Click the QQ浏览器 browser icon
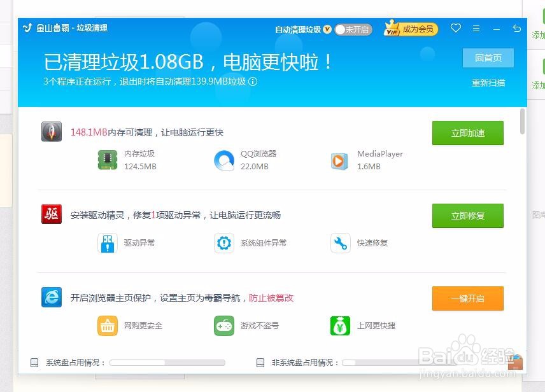The width and height of the screenshot is (545, 392). [224, 160]
